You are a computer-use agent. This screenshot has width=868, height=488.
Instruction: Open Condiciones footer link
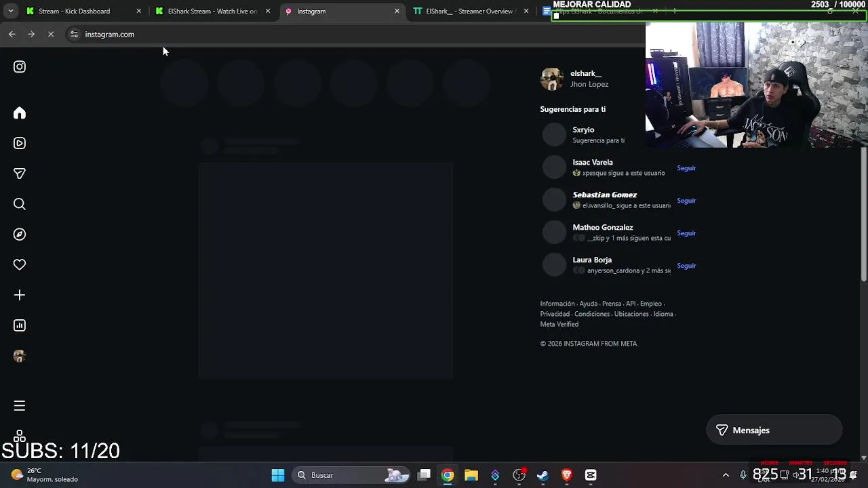pyautogui.click(x=592, y=314)
